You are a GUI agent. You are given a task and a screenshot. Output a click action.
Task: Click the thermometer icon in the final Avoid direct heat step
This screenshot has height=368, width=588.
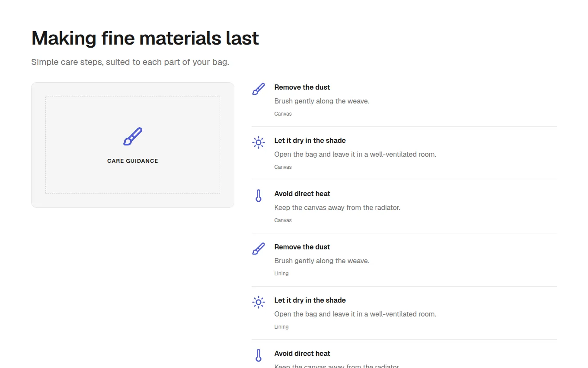click(259, 355)
